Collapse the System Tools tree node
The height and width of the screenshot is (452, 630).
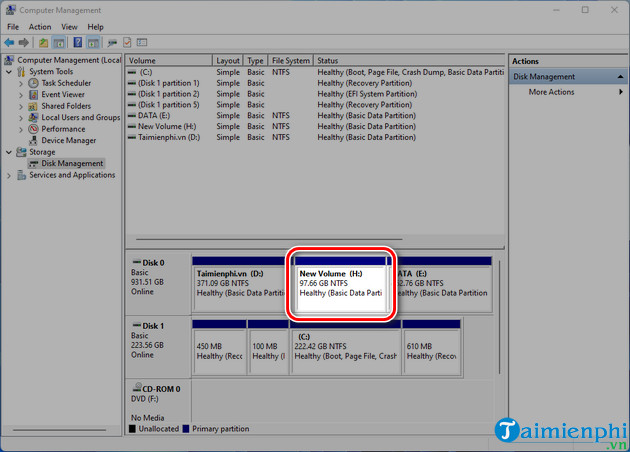tap(9, 72)
